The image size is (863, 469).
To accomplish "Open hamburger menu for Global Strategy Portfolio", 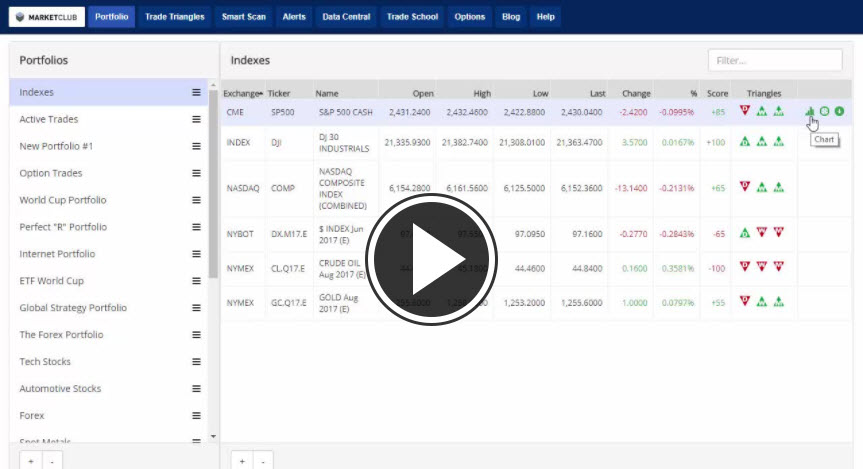I will click(x=196, y=308).
